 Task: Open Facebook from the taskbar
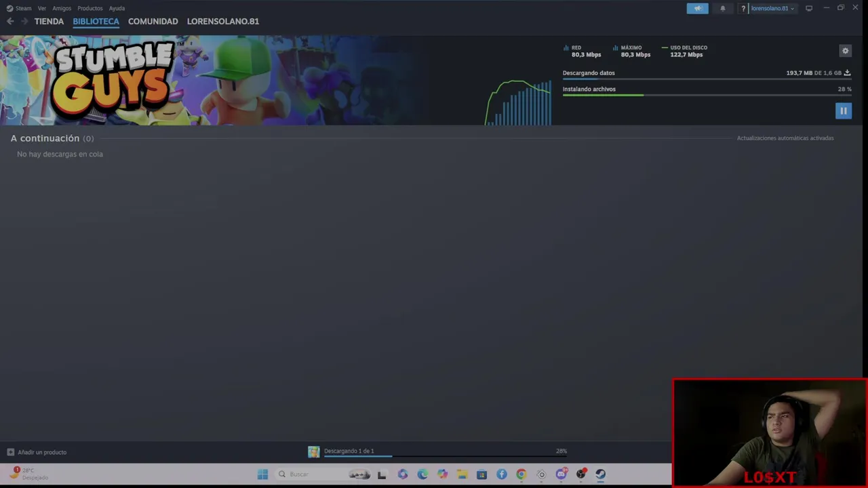tap(501, 474)
